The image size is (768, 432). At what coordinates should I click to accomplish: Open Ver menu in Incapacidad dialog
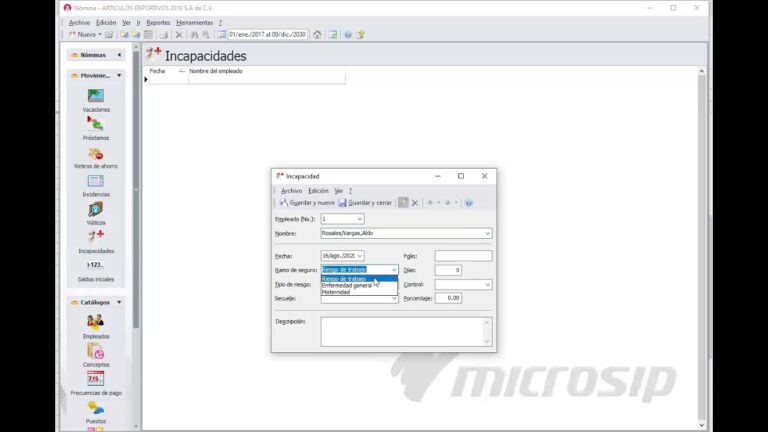click(338, 191)
